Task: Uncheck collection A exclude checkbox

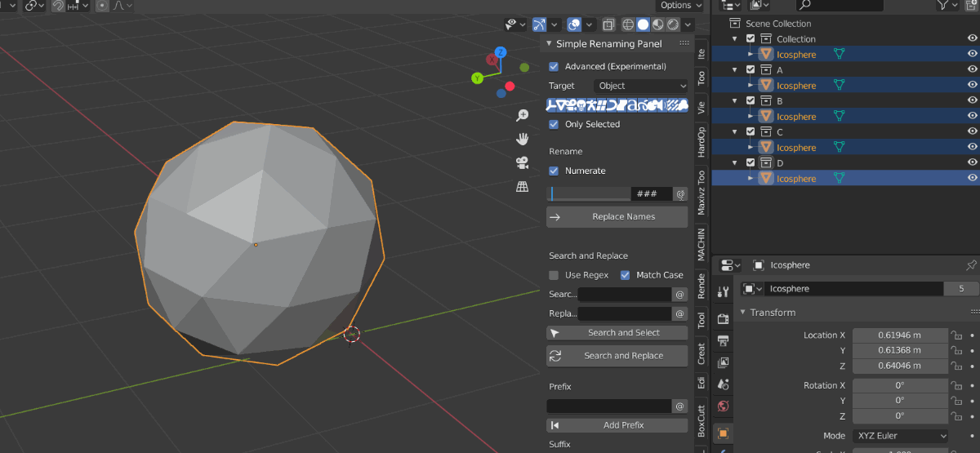Action: click(x=751, y=69)
